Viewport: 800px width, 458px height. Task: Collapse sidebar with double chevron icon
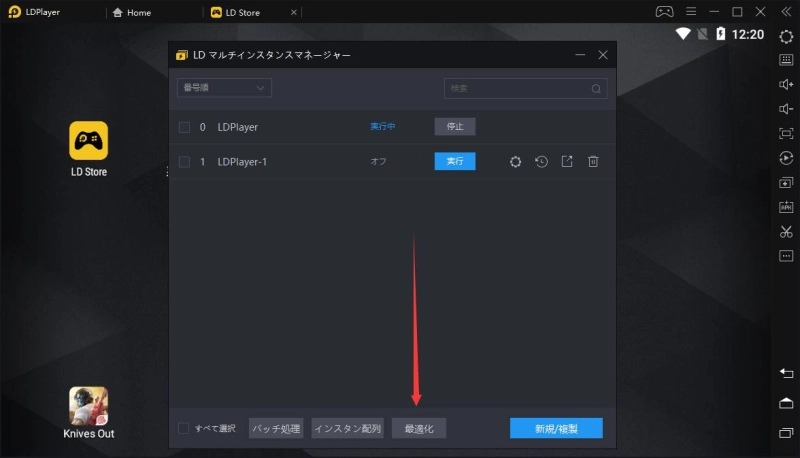[786, 12]
